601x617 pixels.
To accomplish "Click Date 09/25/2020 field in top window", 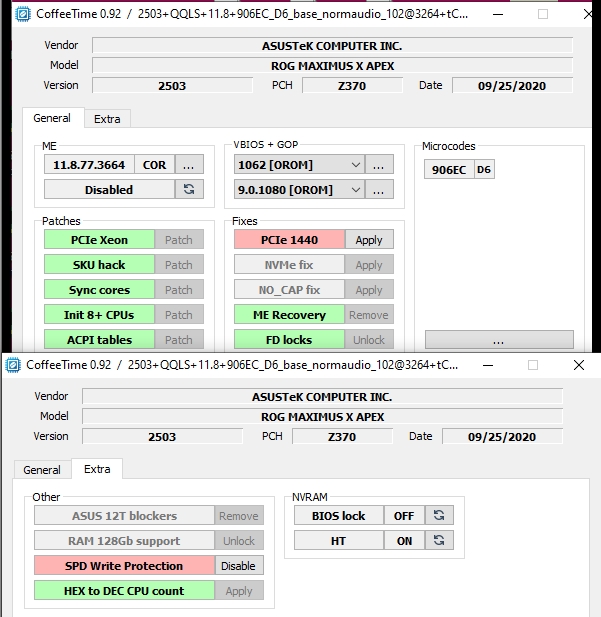I will [512, 85].
